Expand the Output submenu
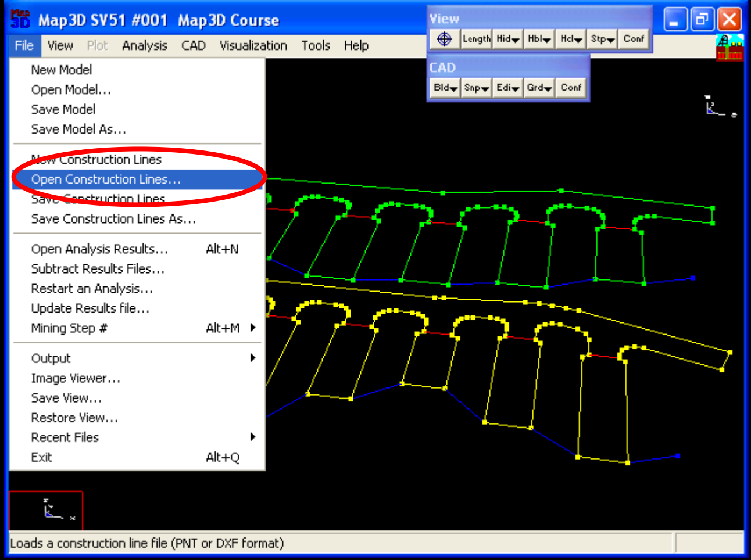This screenshot has height=560, width=751. [137, 358]
